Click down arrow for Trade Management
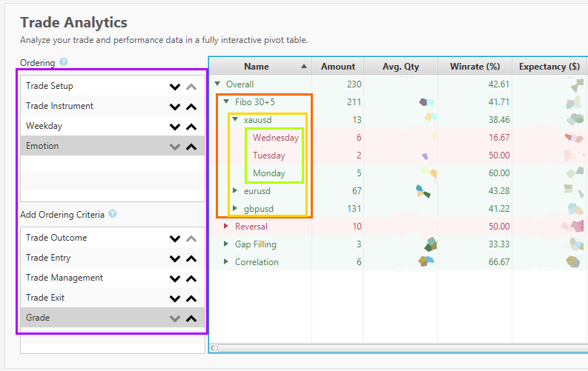The width and height of the screenshot is (588, 371). point(175,278)
